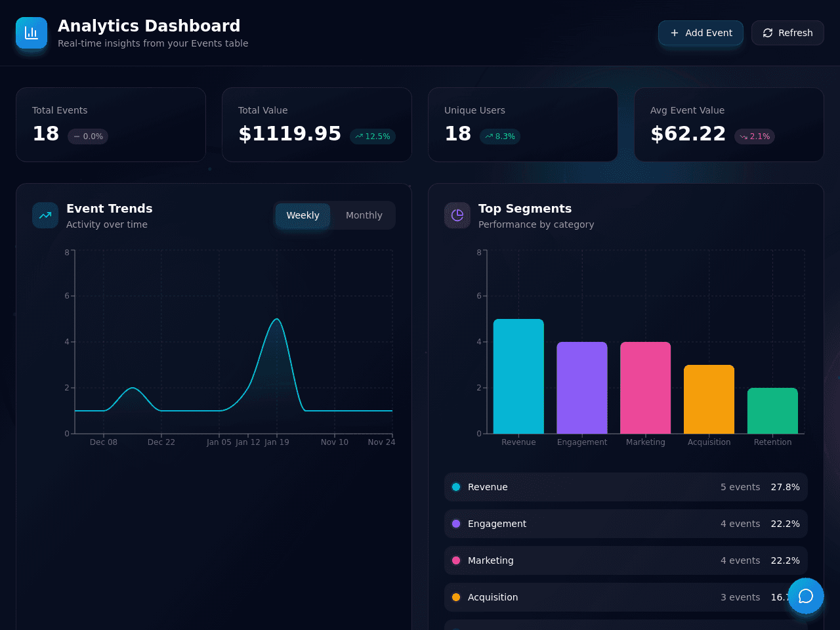The width and height of the screenshot is (840, 630).
Task: Click the 12.5% change badge on Total Value
Action: tap(373, 136)
